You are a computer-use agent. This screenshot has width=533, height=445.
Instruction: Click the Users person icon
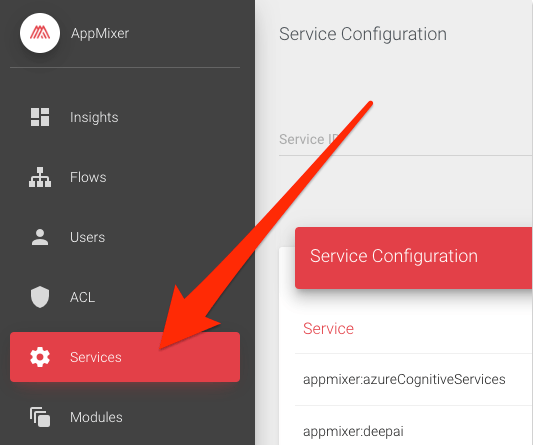coord(40,237)
